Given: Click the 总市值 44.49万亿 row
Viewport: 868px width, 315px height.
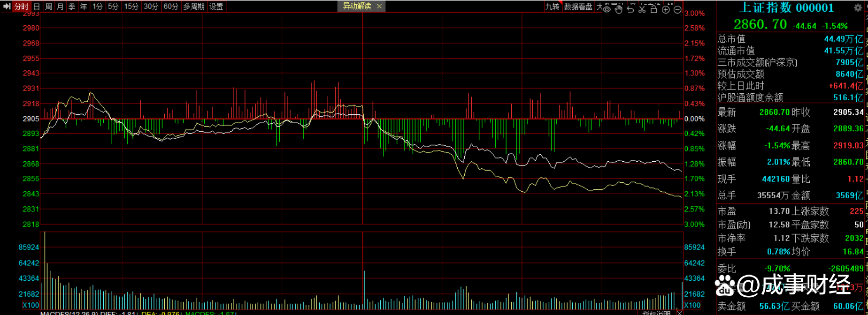Looking at the screenshot, I should 790,39.
